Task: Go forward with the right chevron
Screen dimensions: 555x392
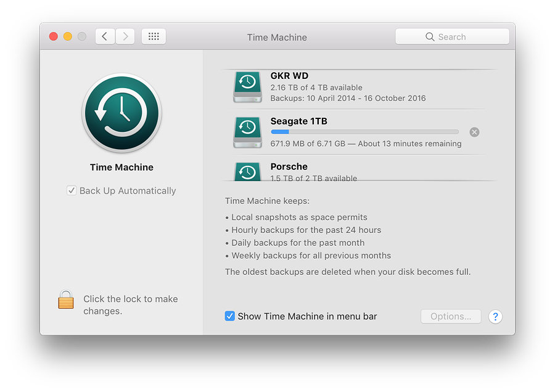Action: click(x=125, y=36)
